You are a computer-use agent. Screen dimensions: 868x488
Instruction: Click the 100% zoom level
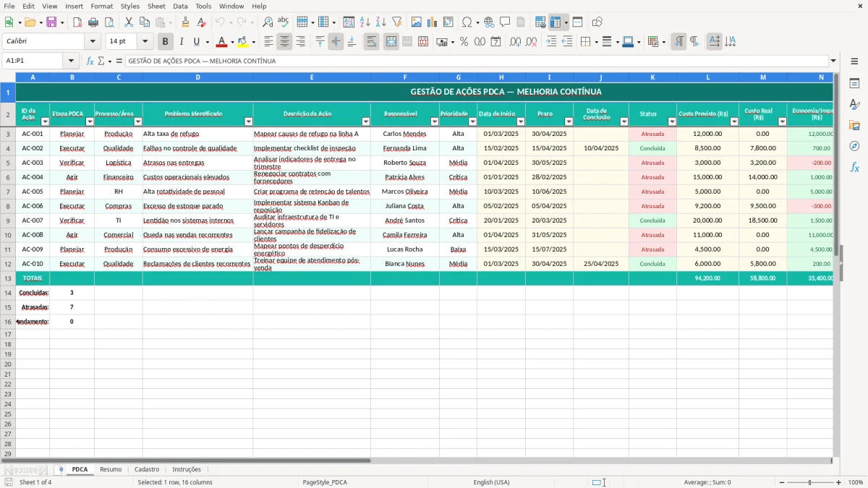856,482
